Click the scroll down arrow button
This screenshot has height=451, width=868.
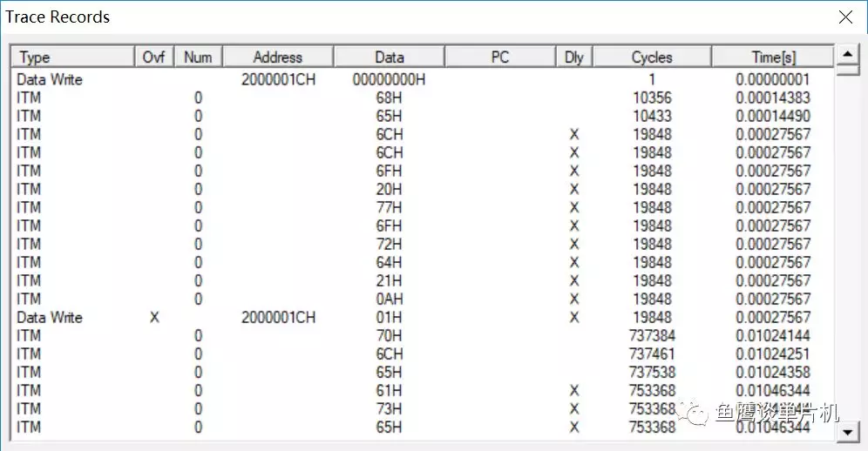point(847,432)
